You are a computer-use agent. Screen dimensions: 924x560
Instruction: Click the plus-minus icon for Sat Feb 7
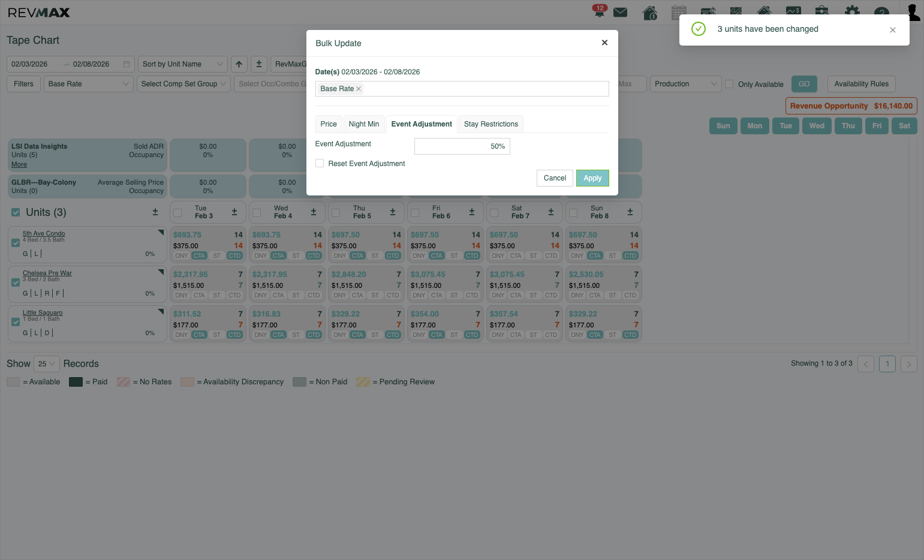pos(551,212)
